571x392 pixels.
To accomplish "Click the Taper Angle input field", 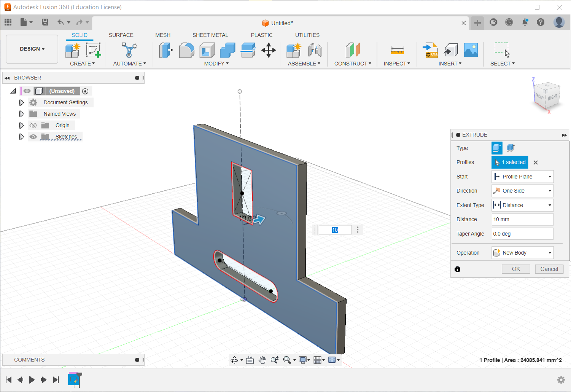I will [x=522, y=234].
